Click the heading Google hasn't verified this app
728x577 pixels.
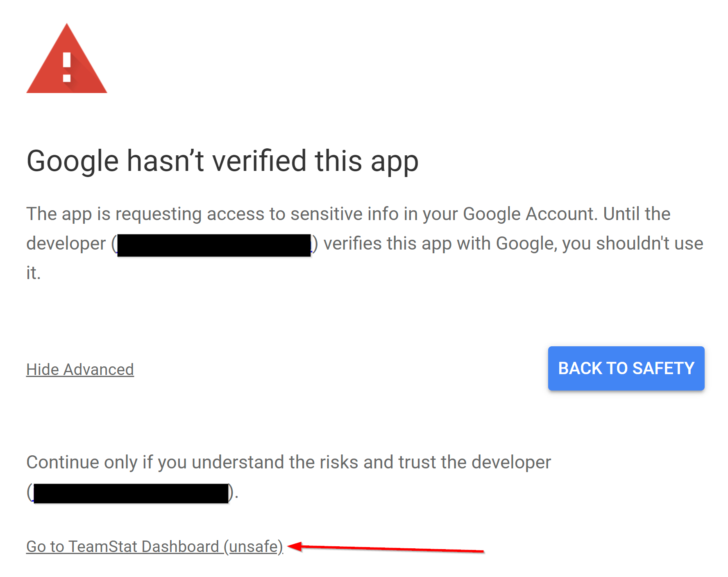[222, 161]
